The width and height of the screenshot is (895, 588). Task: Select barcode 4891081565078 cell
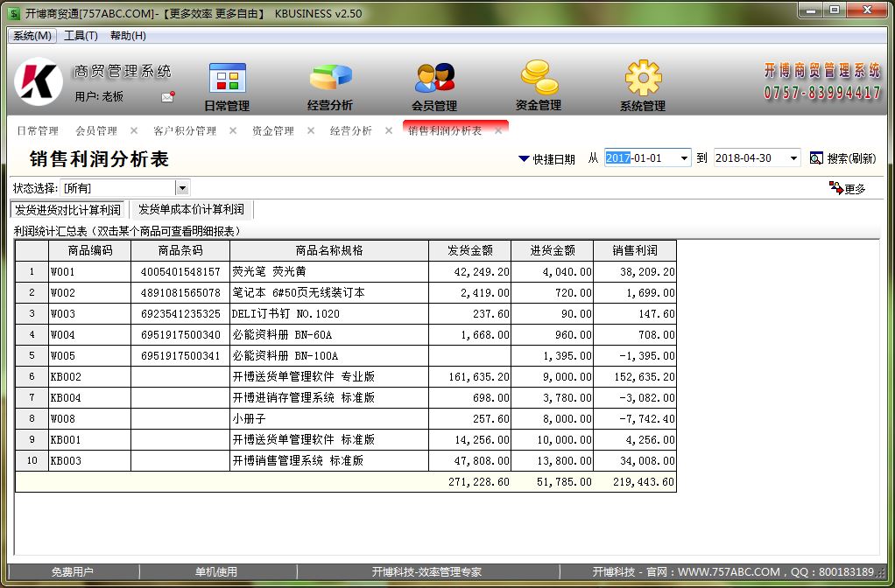click(180, 292)
